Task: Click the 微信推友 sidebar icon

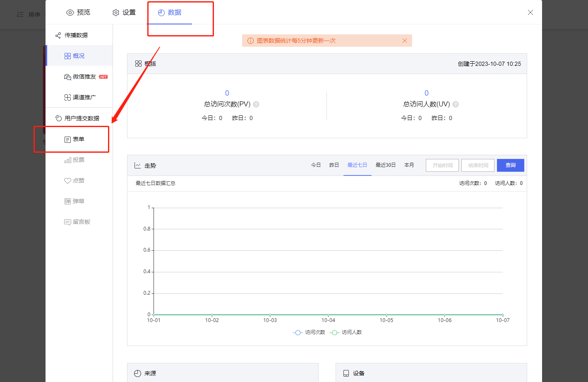Action: [67, 77]
